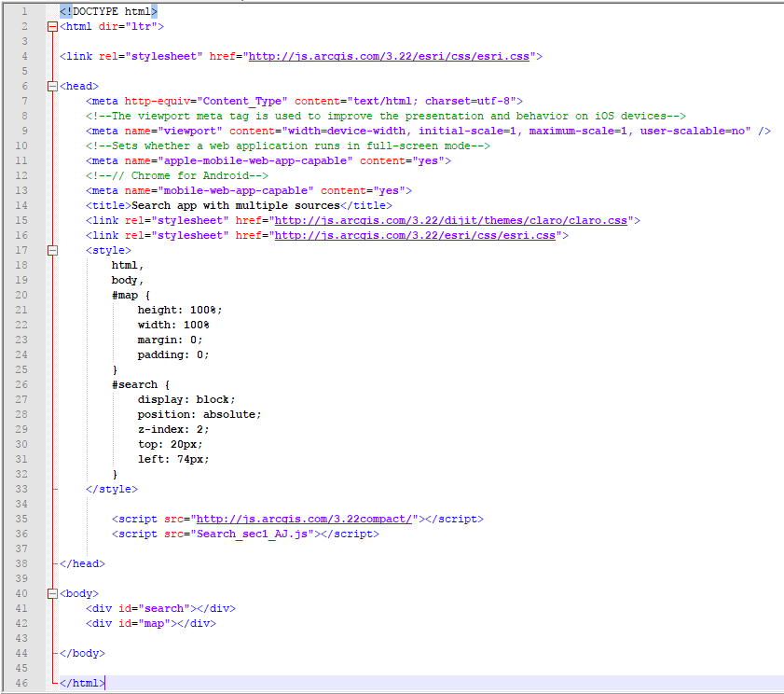The image size is (784, 694).
Task: Click line number 1 in the margin
Action: coord(24,11)
